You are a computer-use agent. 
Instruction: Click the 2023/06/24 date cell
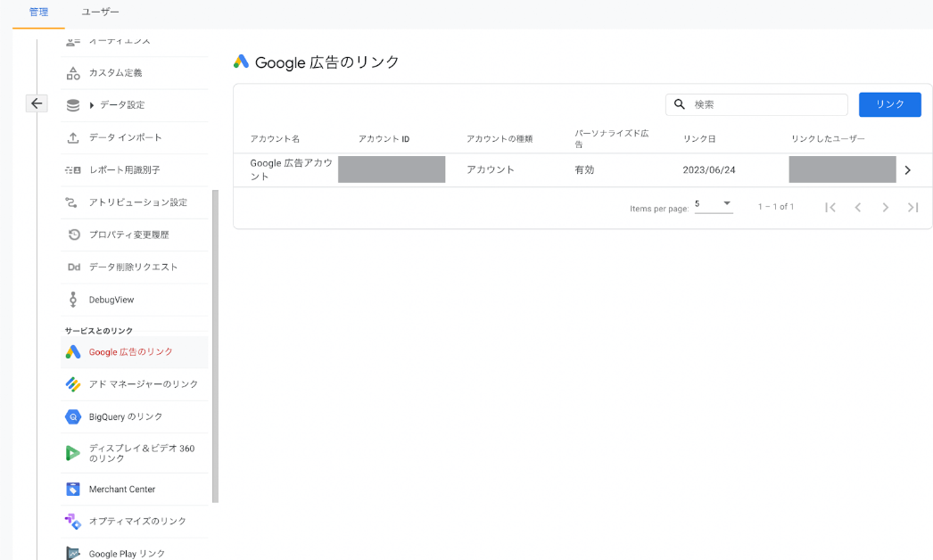tap(709, 170)
